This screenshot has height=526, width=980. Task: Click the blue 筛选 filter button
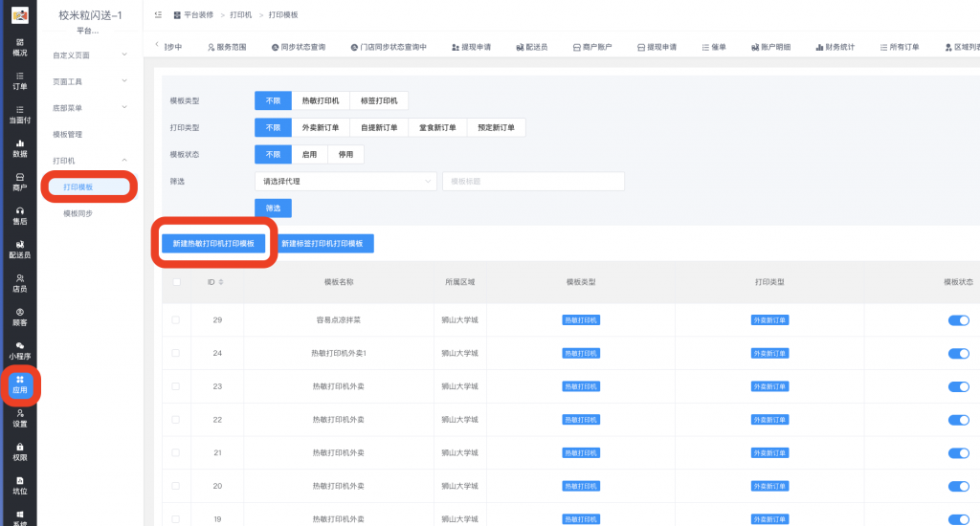pyautogui.click(x=273, y=208)
